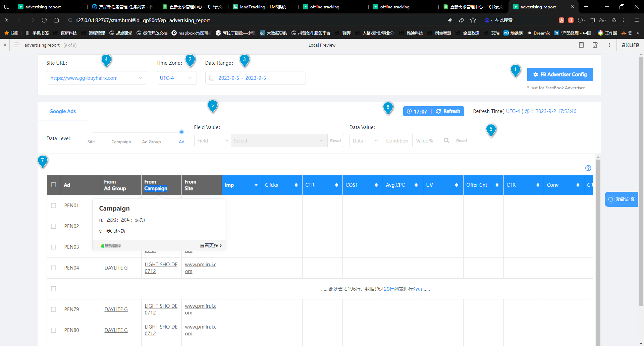This screenshot has width=644, height=346.
Task: Open the Field dropdown under Field Value
Action: (x=212, y=141)
